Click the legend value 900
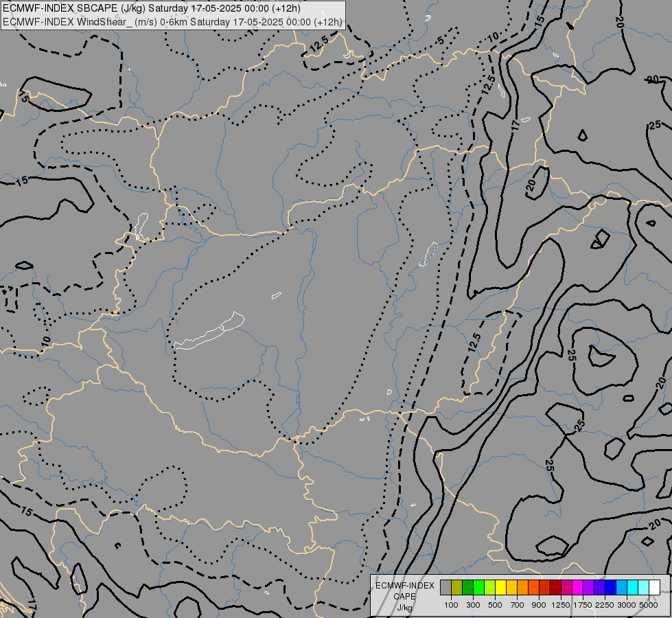This screenshot has width=672, height=618. tap(539, 605)
